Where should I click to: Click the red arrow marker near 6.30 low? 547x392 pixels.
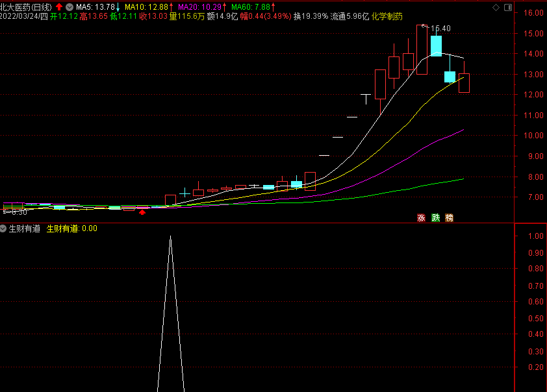coord(142,212)
